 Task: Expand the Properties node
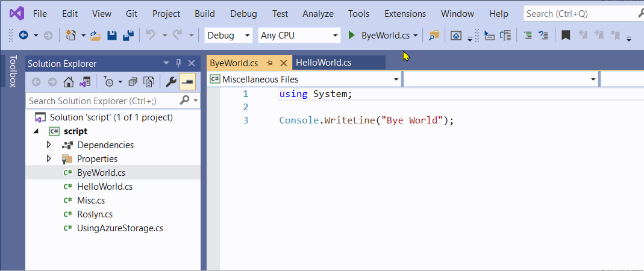48,158
